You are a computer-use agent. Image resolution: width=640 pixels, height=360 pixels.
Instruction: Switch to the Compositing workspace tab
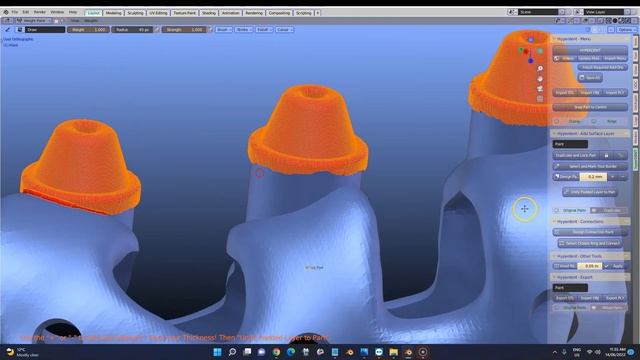(279, 13)
